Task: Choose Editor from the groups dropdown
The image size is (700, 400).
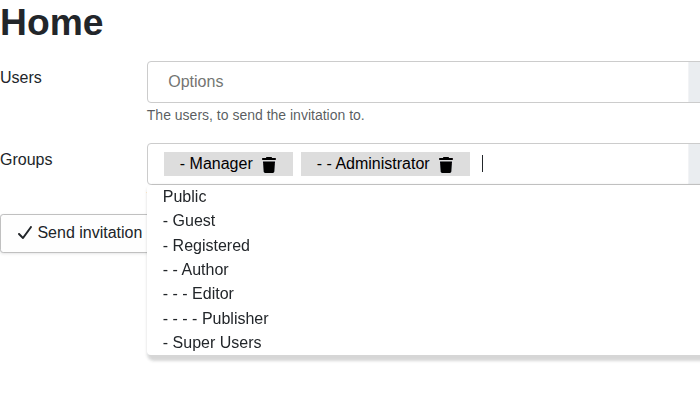Action: pyautogui.click(x=198, y=294)
